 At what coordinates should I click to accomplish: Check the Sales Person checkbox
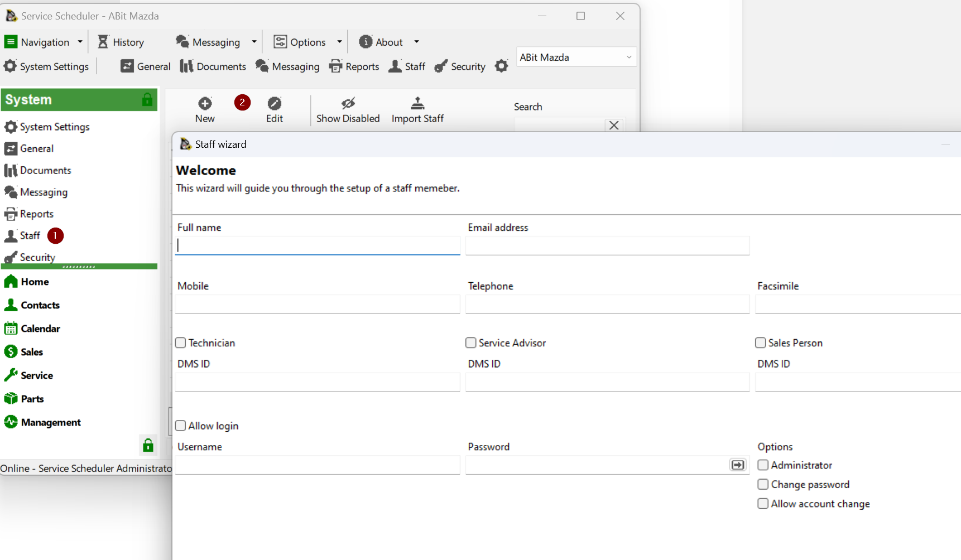pos(761,343)
